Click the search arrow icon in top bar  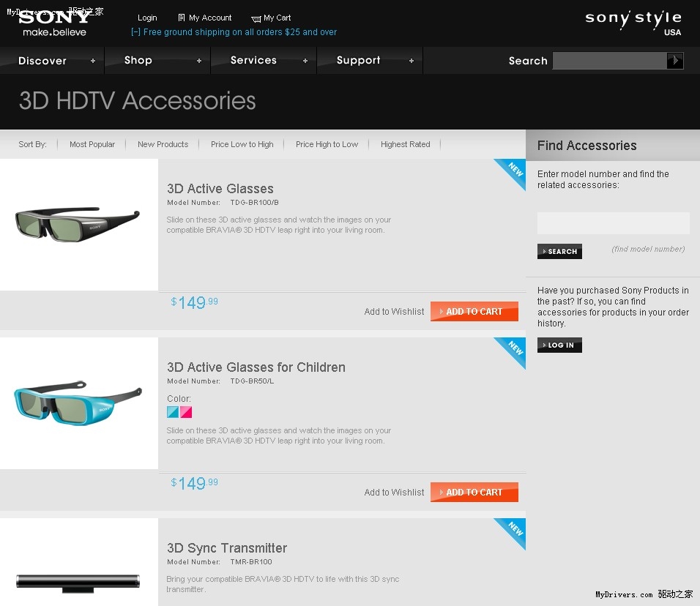tap(674, 60)
